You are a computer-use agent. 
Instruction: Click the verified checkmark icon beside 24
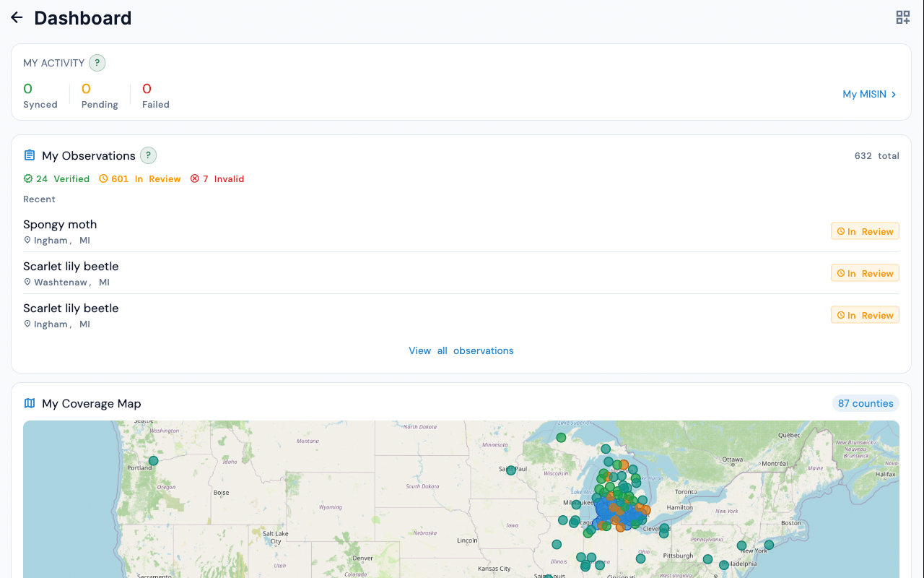click(28, 178)
